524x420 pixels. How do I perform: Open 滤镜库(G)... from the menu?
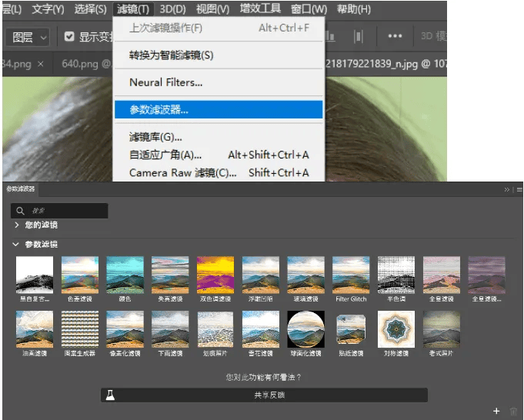click(x=219, y=137)
